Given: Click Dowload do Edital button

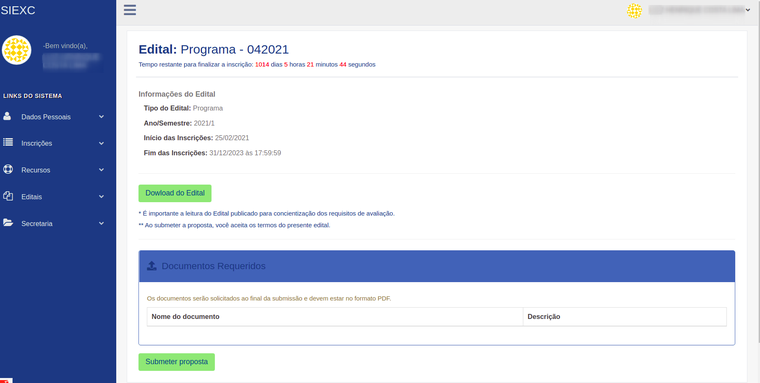Looking at the screenshot, I should 175,193.
